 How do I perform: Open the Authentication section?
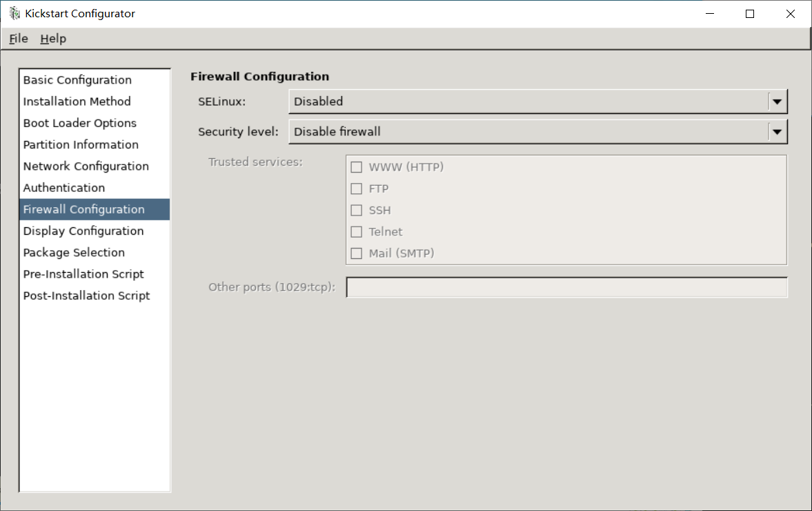95,188
